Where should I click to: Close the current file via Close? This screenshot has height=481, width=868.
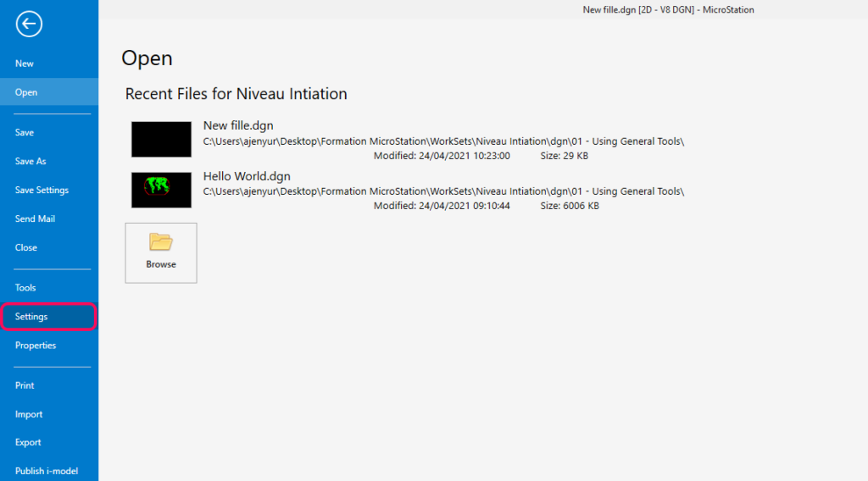[x=49, y=247]
